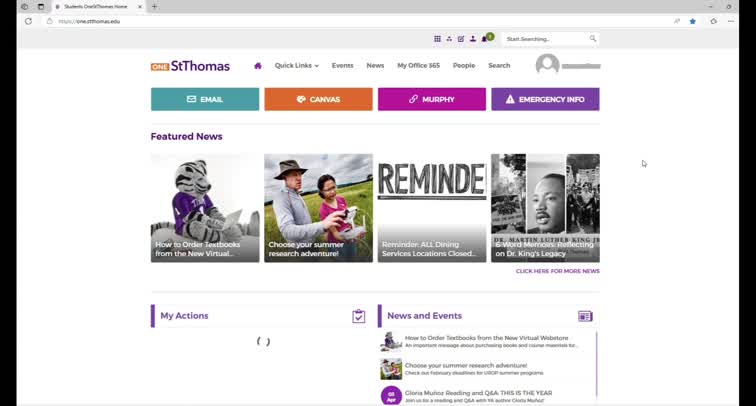Viewport: 756px width, 406px height.
Task: Follow the 'Click here for more news' link
Action: coord(557,271)
